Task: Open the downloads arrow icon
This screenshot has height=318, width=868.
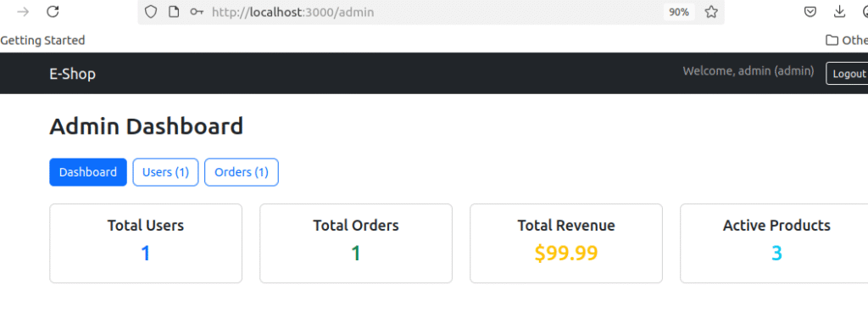Action: point(840,12)
